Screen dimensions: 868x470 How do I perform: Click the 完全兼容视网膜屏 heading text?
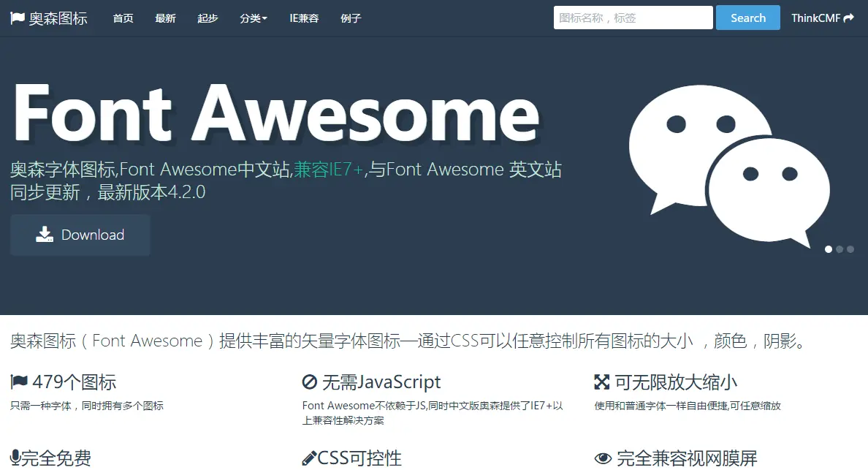(x=687, y=458)
